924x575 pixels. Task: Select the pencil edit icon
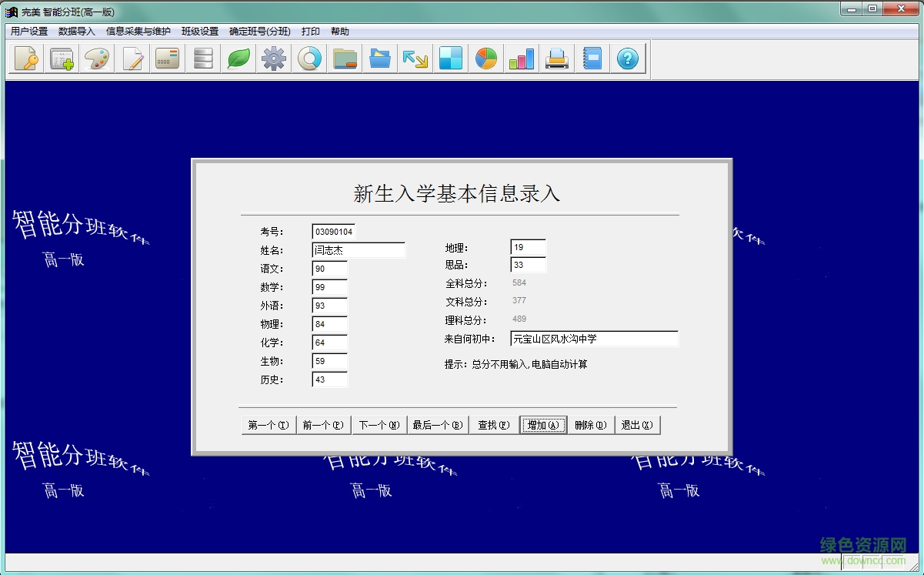(x=132, y=58)
